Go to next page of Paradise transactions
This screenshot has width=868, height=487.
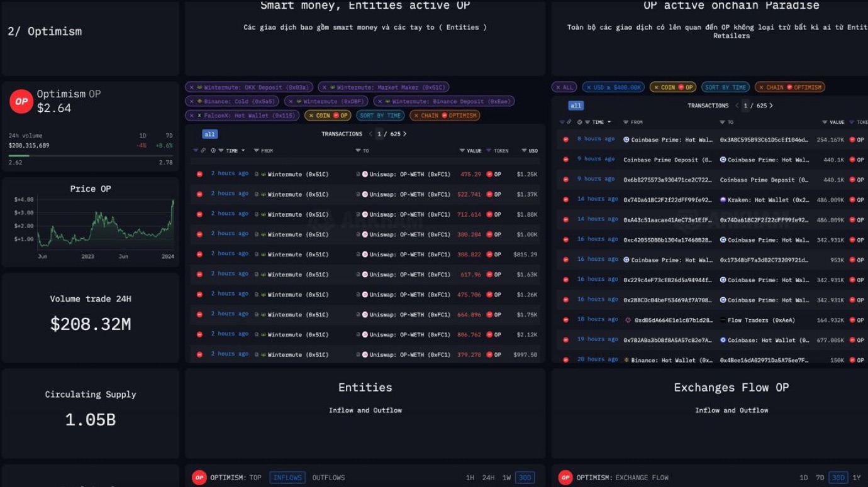point(771,106)
